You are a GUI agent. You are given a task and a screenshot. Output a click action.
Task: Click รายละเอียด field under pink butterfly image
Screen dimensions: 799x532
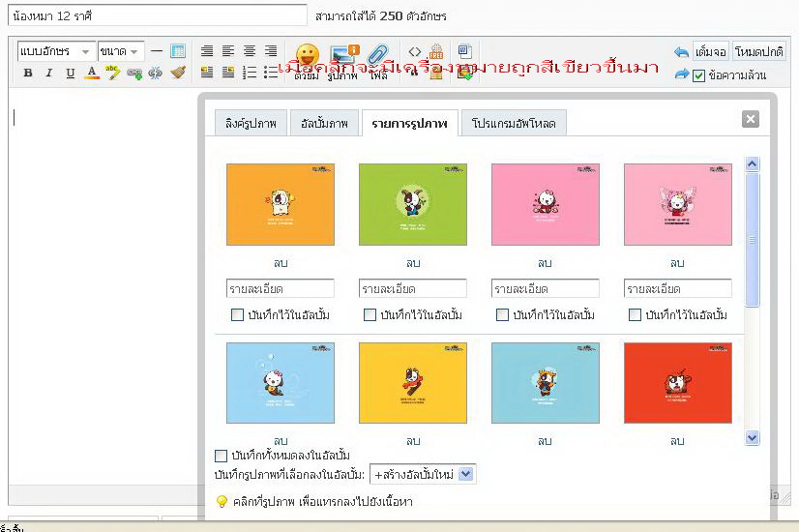pyautogui.click(x=678, y=288)
